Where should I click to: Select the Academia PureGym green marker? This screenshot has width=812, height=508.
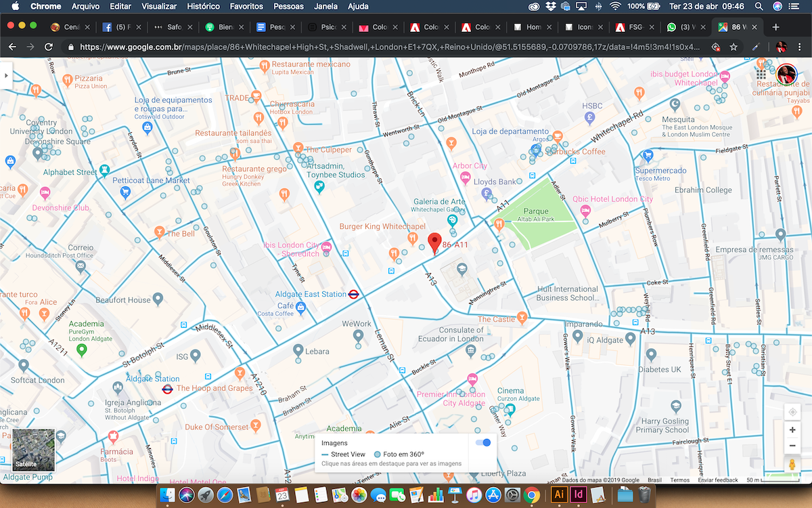click(x=82, y=350)
